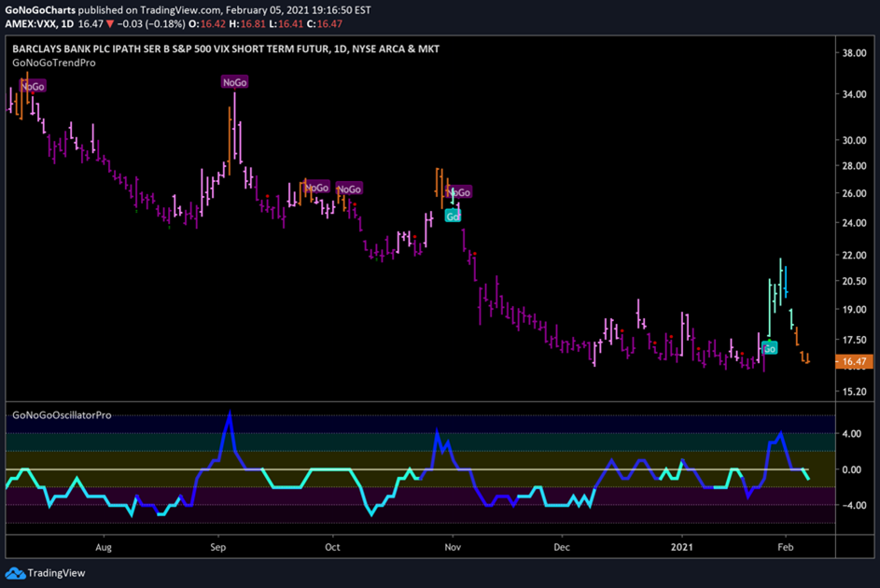Click the 17.50 price axis label
This screenshot has height=588, width=880.
click(854, 340)
